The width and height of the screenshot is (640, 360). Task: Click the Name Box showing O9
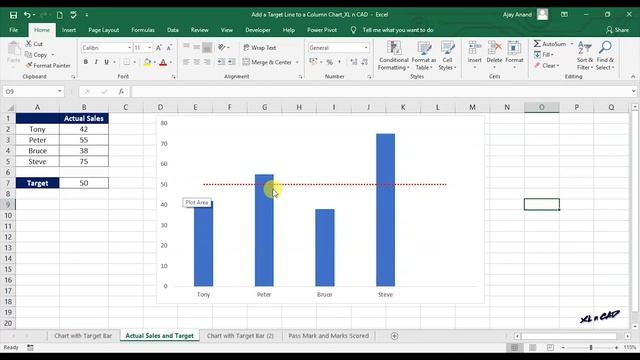coord(33,91)
